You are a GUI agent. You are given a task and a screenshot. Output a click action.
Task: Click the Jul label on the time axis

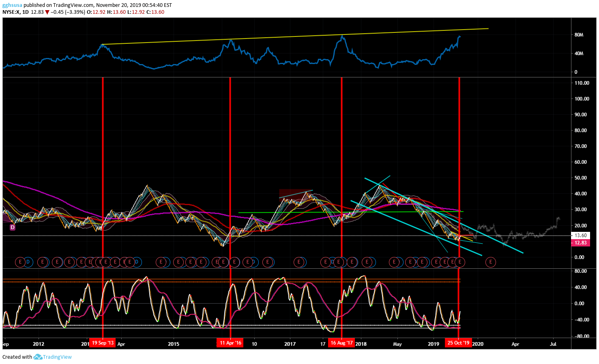(x=553, y=344)
